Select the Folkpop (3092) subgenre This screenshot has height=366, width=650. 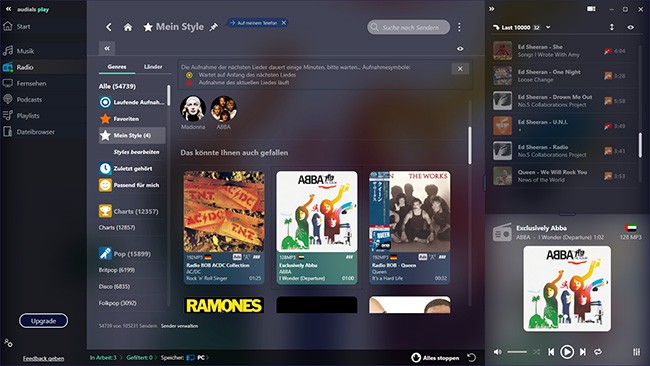(x=117, y=303)
